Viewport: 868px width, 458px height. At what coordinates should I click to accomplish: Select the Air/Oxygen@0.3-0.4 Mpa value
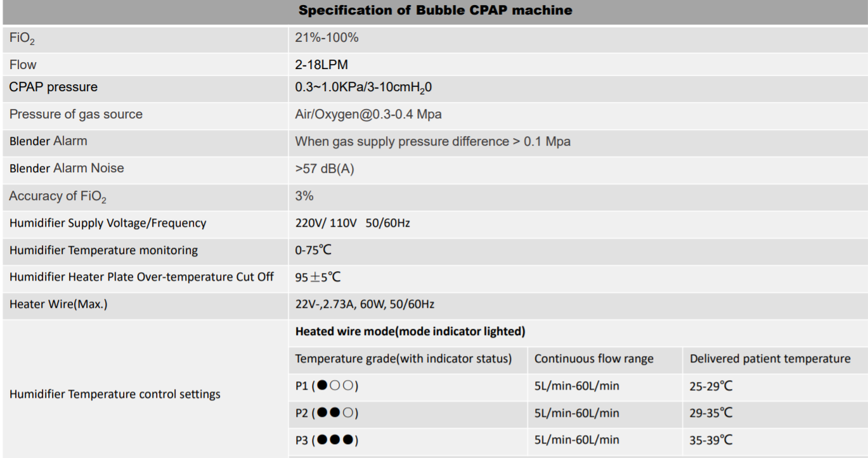click(368, 115)
